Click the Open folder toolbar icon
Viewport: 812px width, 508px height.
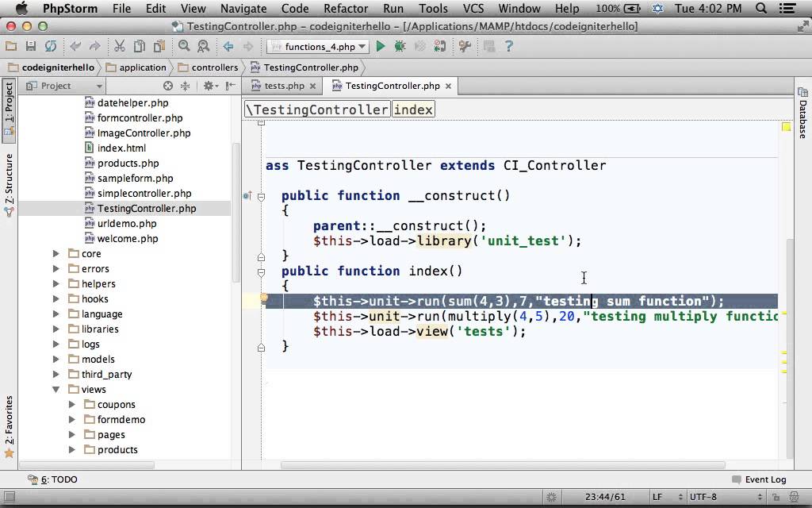11,47
